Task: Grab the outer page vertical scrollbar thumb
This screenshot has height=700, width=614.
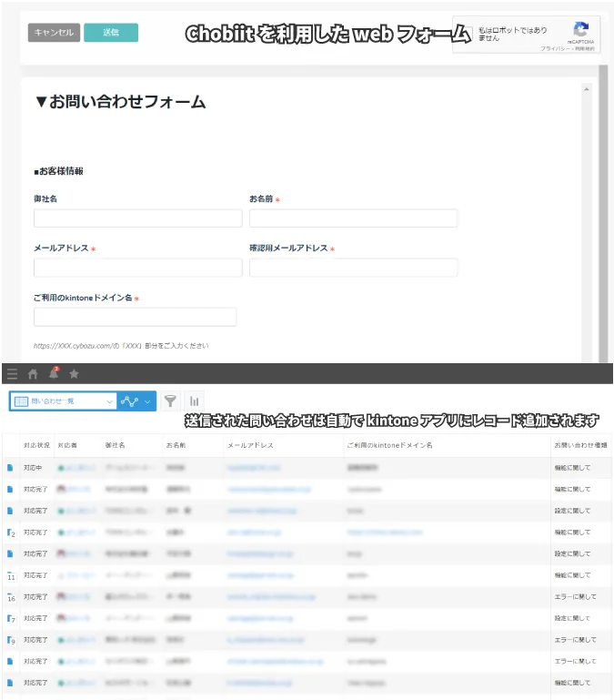Action: tap(603, 213)
